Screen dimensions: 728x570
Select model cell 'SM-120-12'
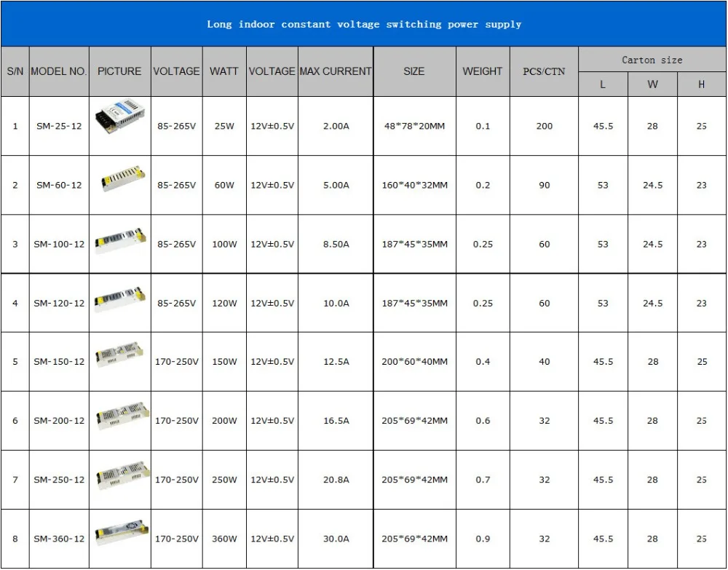tap(59, 303)
